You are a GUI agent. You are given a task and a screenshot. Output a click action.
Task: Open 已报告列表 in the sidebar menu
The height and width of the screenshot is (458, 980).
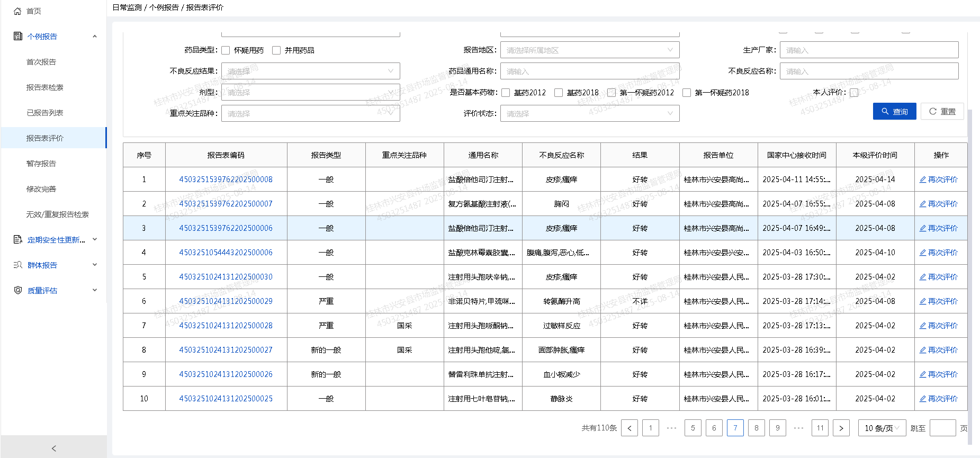point(45,113)
